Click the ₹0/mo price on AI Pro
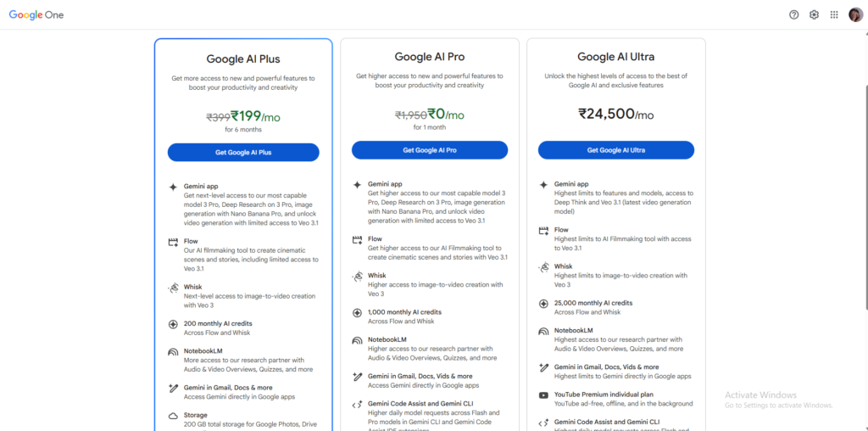This screenshot has height=431, width=868. pos(446,115)
